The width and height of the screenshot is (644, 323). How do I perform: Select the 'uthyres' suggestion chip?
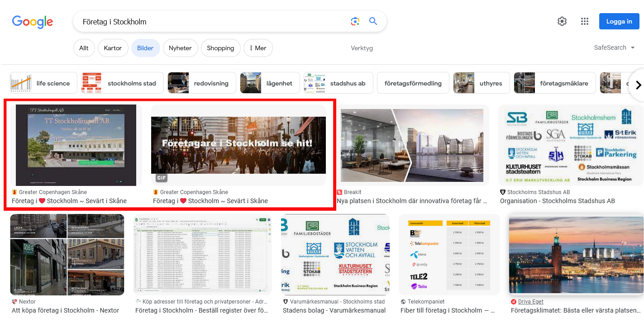[481, 83]
